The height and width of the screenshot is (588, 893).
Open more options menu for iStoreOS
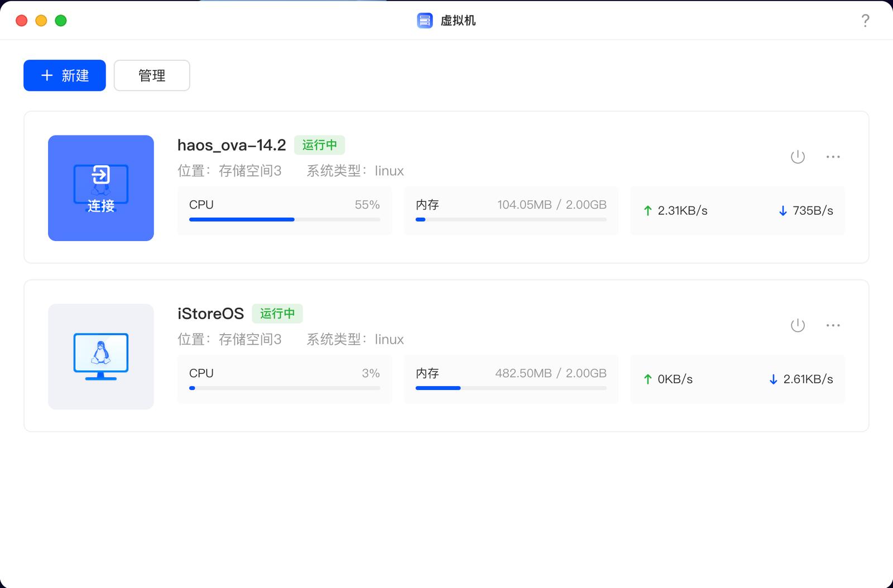tap(833, 325)
